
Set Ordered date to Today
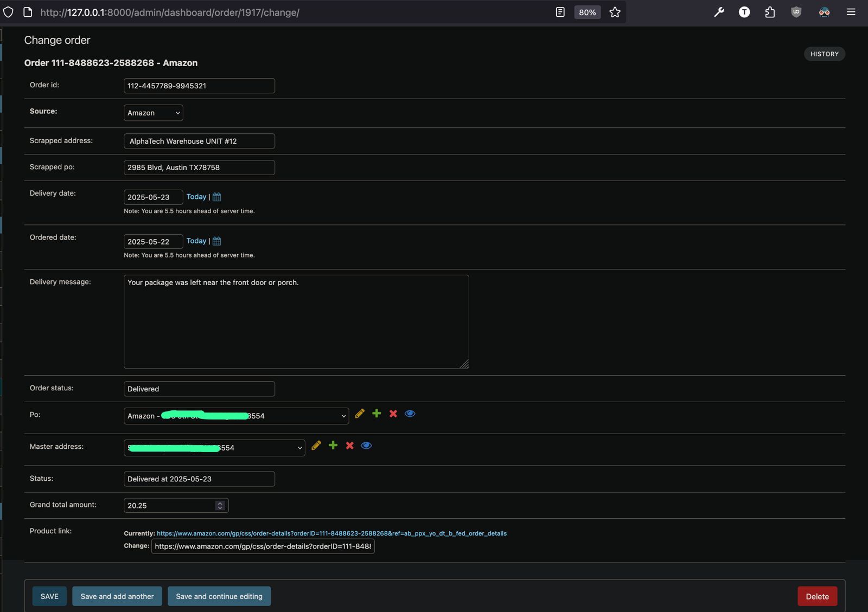tap(196, 241)
